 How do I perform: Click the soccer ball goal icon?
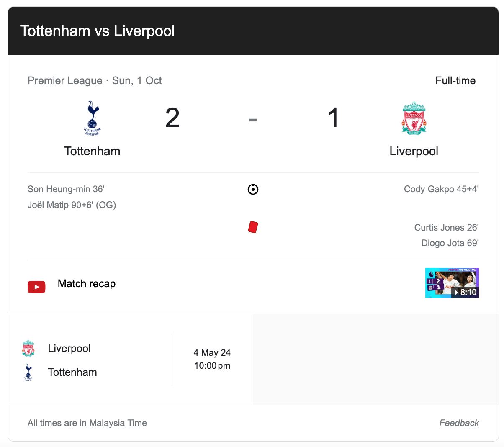tap(253, 189)
